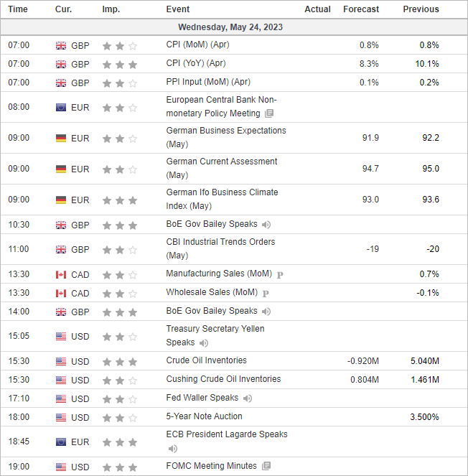Click the UK flag on the CPI (YoY) row
This screenshot has width=468, height=476.
coord(61,65)
